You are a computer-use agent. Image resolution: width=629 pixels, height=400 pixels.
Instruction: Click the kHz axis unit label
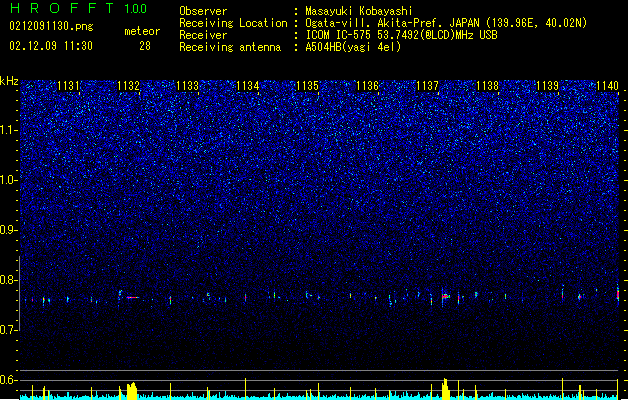9,81
